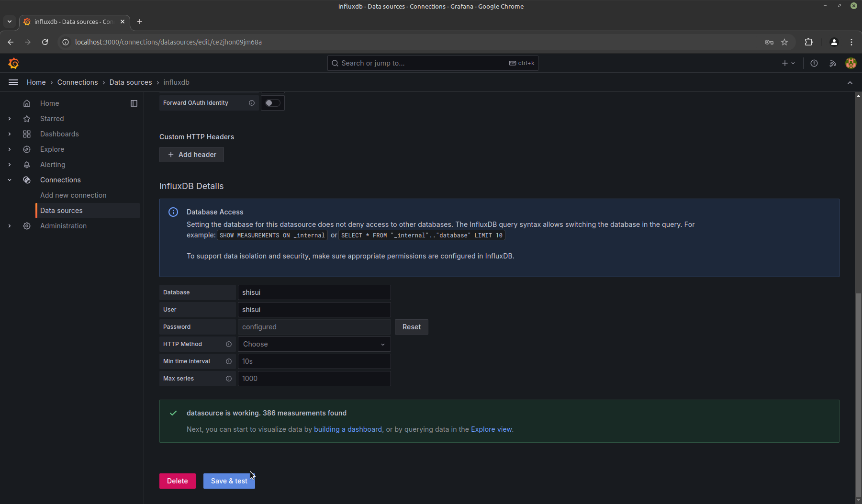862x504 pixels.
Task: Open Chrome three-dot menu
Action: pyautogui.click(x=851, y=42)
